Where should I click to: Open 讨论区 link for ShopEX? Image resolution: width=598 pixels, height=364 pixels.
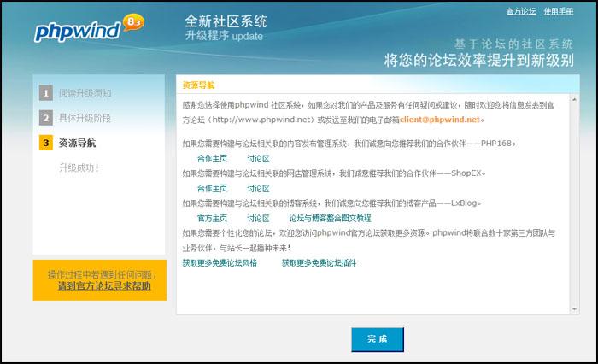pyautogui.click(x=258, y=188)
